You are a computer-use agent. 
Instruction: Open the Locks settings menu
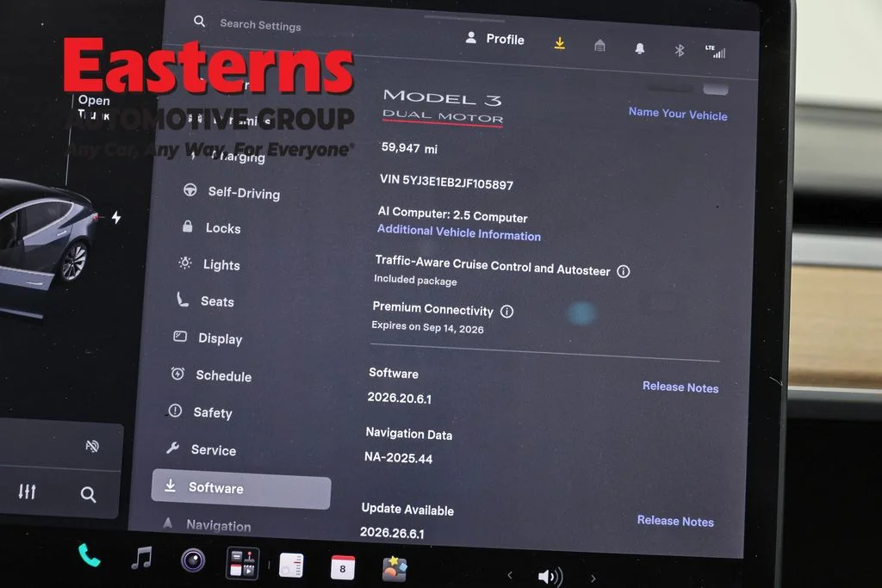point(212,227)
